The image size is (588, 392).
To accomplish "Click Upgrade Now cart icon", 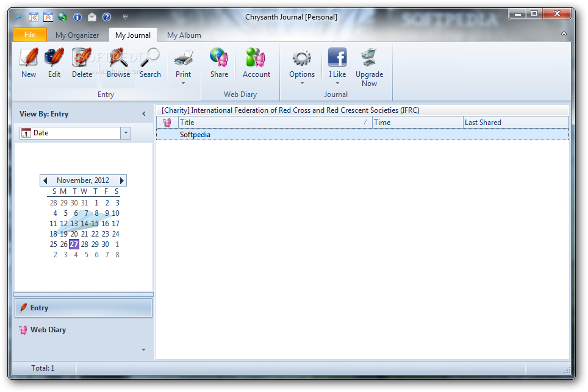I will [369, 57].
